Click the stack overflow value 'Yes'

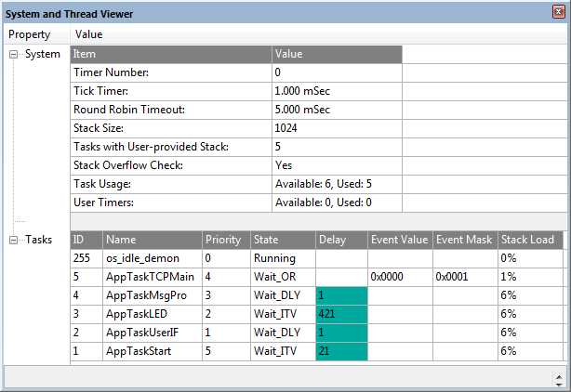(284, 165)
